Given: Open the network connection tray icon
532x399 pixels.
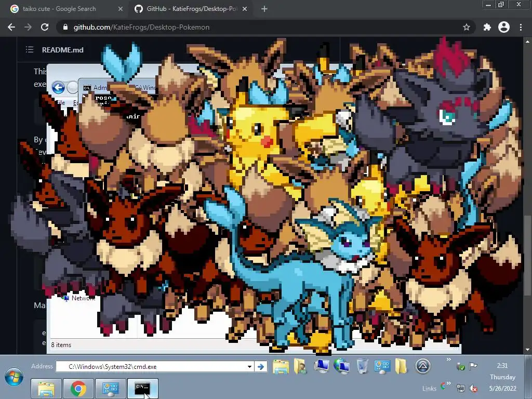Looking at the screenshot, I should coord(461,388).
